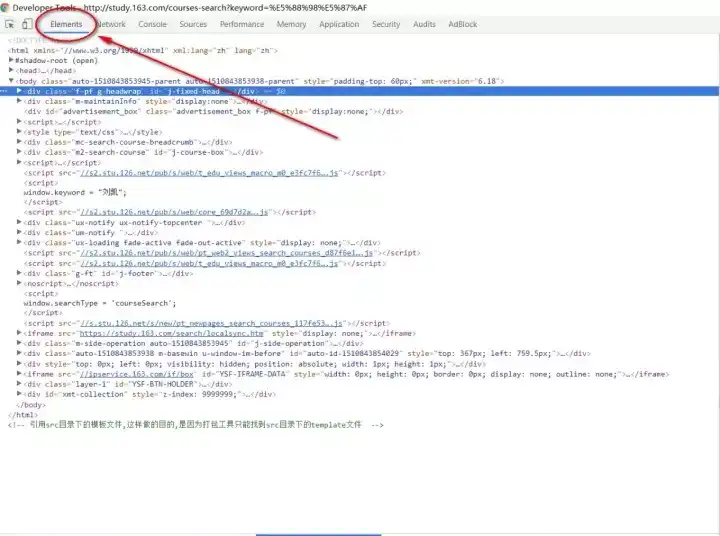Toggle the device toolbar icon
This screenshot has height=536, width=720.
coord(27,24)
